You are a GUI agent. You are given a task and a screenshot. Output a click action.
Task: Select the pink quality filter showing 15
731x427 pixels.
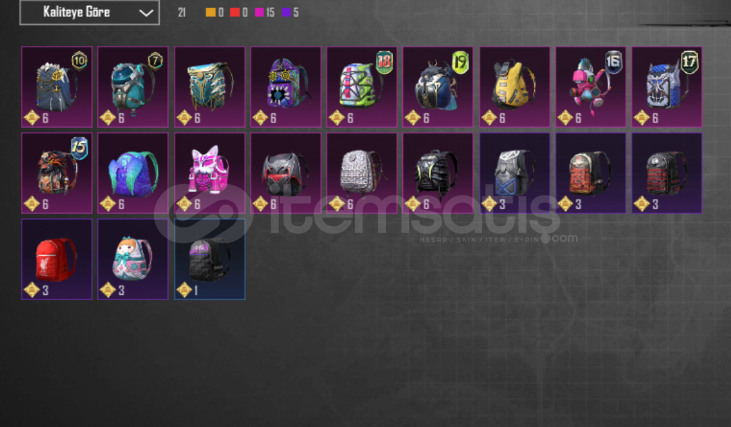tap(264, 13)
